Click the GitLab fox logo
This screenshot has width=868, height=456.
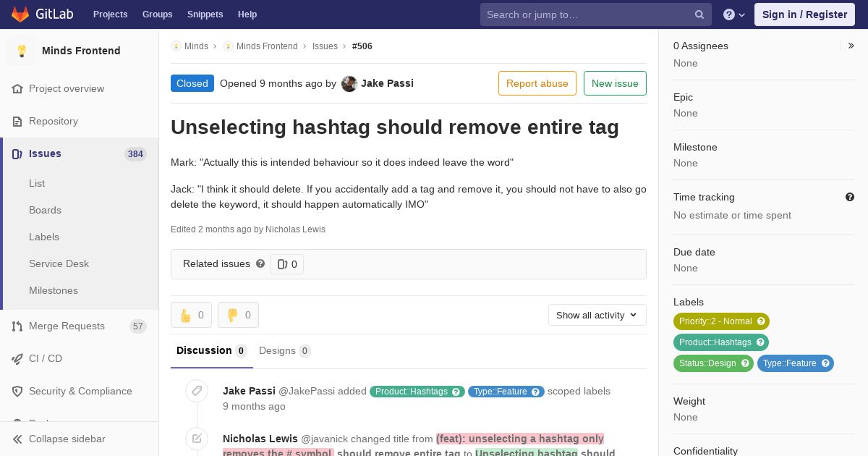click(x=20, y=14)
